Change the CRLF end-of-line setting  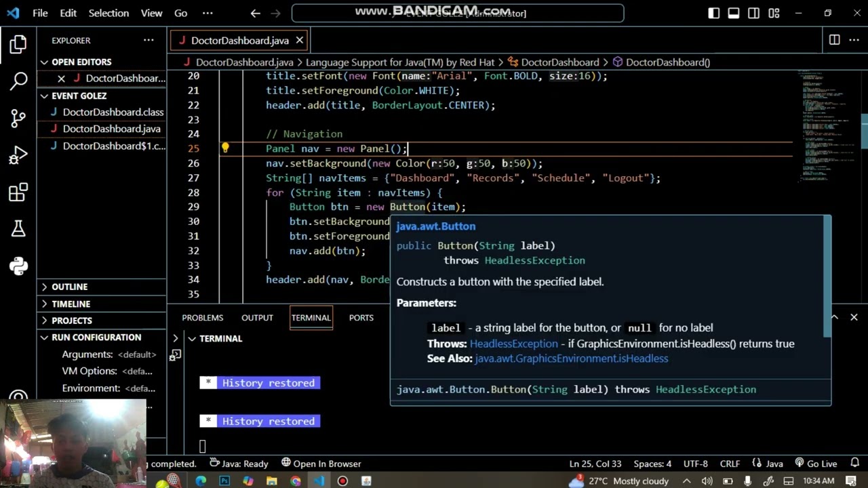point(730,464)
